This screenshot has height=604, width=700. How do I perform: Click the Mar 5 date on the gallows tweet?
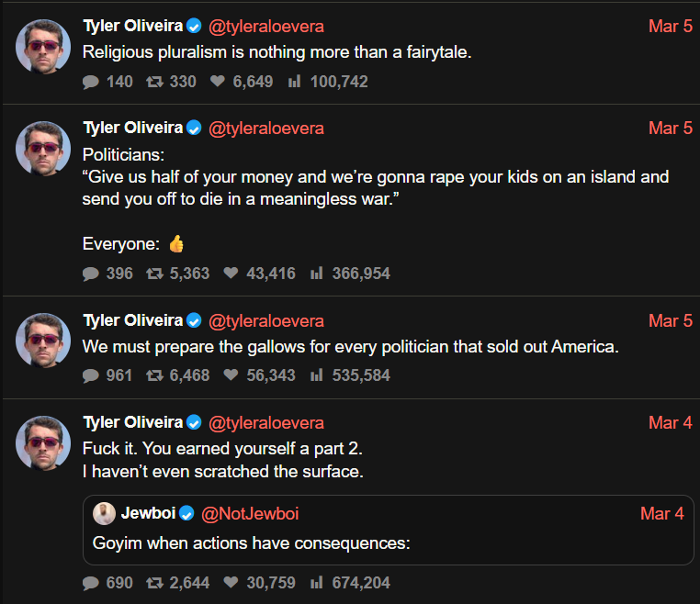671,321
